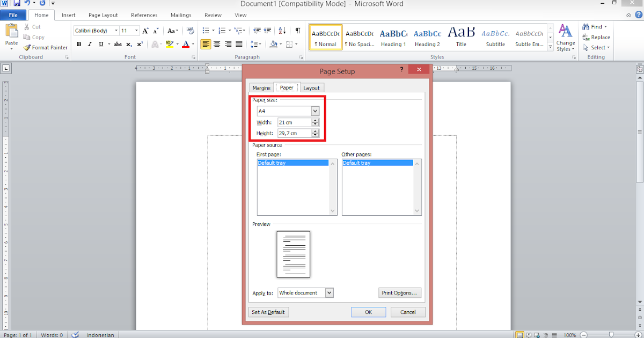Open the Change Styles menu
The height and width of the screenshot is (338, 644).
[x=566, y=38]
